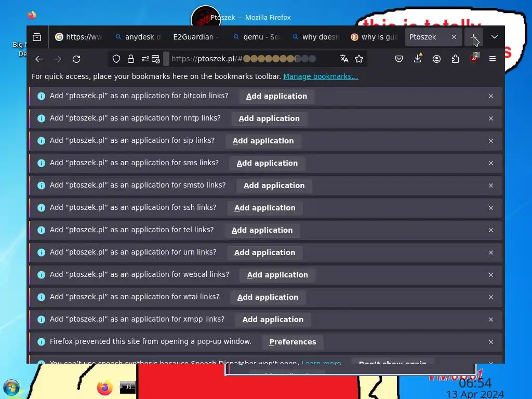Open the Extensions puzzle icon
The width and height of the screenshot is (532, 399).
(x=455, y=59)
